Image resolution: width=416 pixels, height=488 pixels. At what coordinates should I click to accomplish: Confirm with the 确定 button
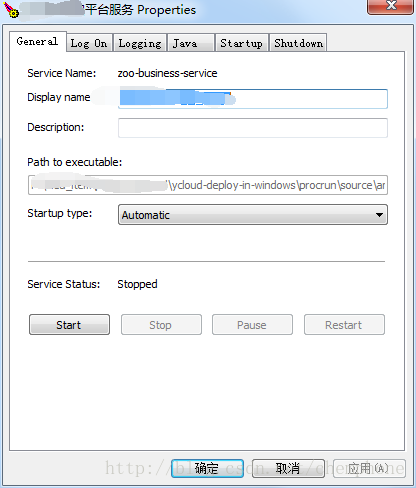[207, 469]
